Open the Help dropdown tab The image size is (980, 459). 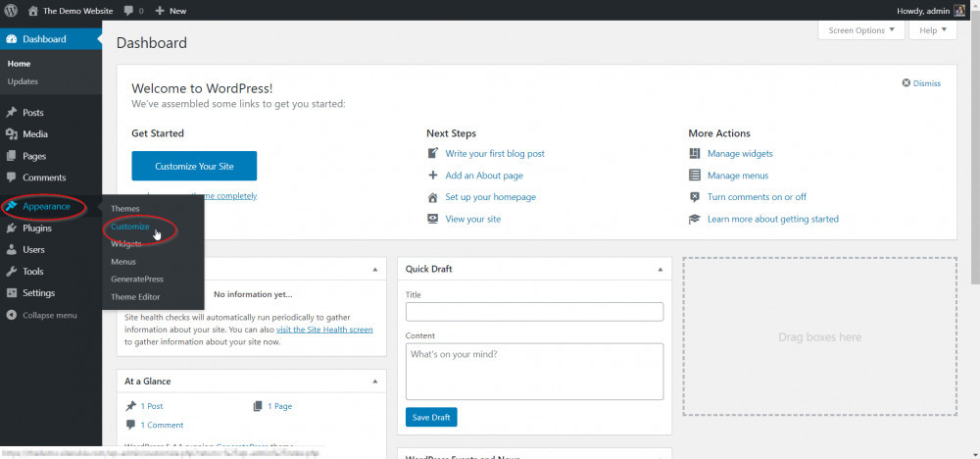click(x=933, y=30)
